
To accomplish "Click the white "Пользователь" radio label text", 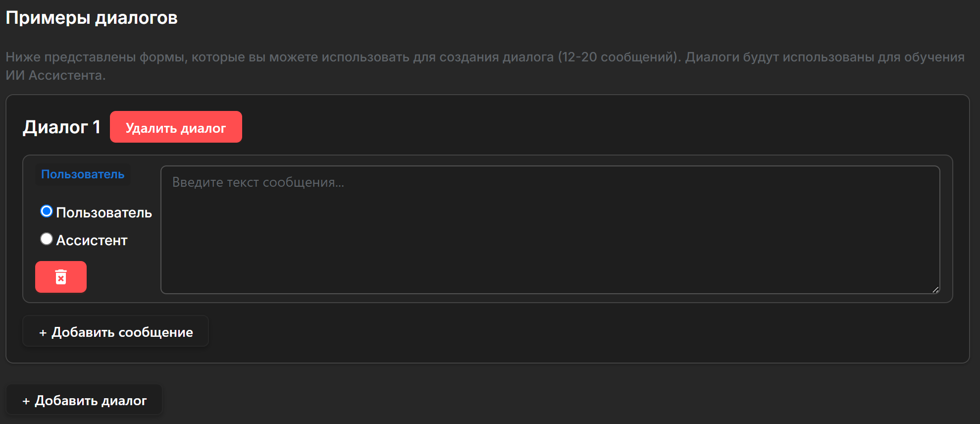I will (104, 212).
